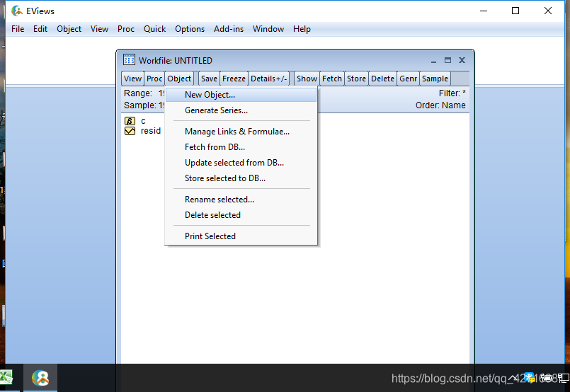
Task: Open the Quick menu
Action: coord(154,29)
